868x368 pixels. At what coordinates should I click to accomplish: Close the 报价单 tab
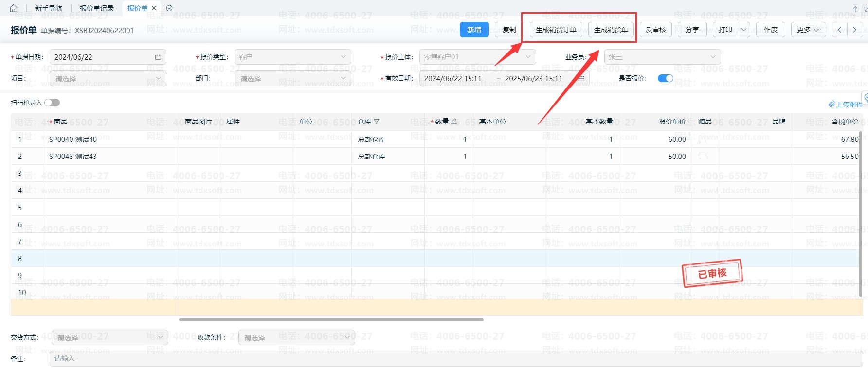tap(154, 8)
